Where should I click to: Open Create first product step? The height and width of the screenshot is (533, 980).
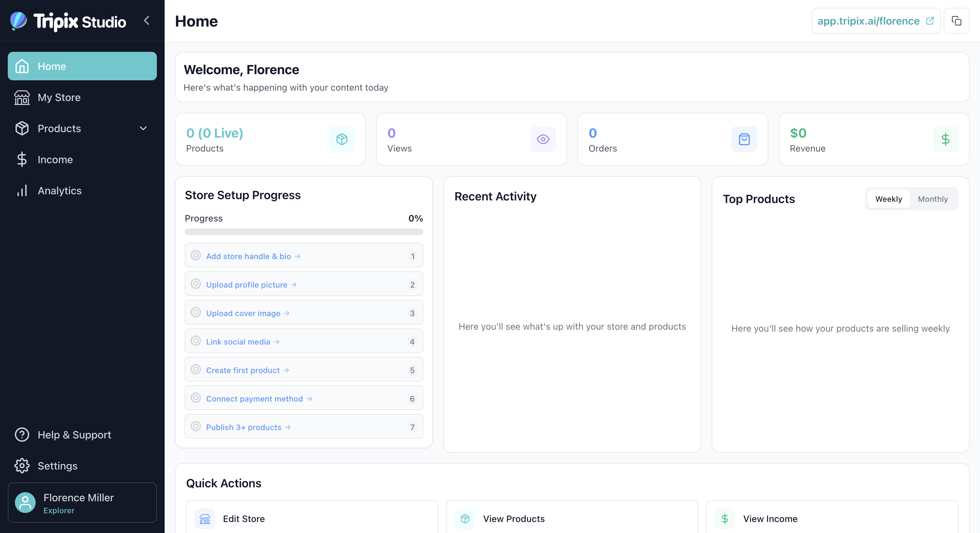point(304,370)
